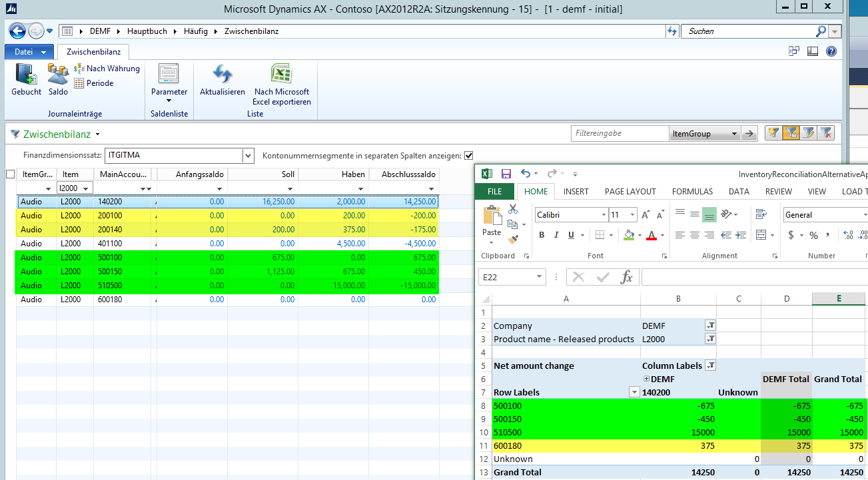Switch to Excel INSERT tab
Screen dimensions: 868x480
(x=576, y=192)
